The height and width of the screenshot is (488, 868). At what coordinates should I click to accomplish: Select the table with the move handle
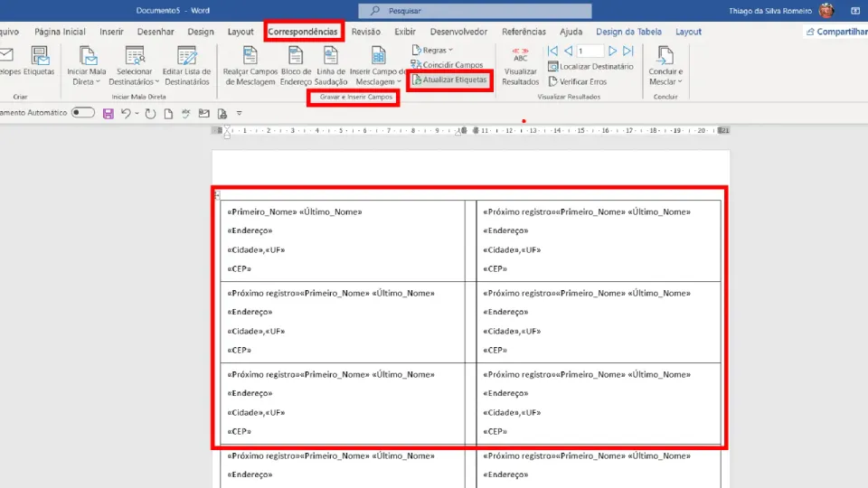217,195
